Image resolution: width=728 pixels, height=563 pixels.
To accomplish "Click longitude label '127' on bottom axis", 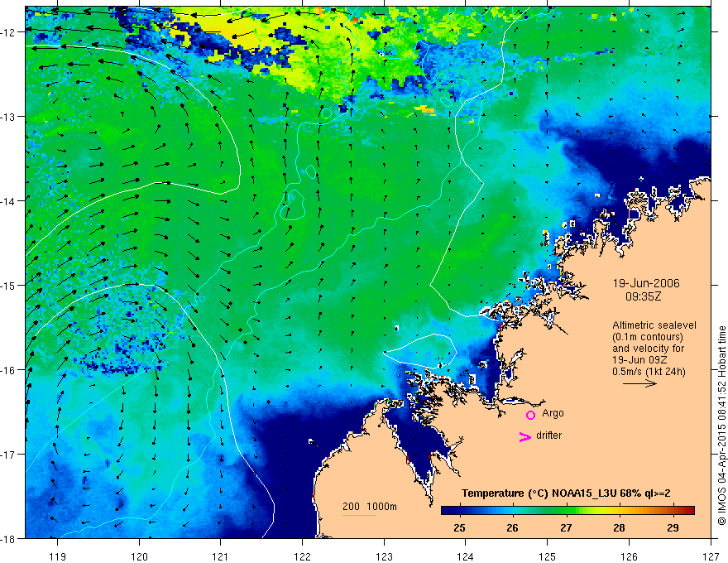I will click(711, 556).
